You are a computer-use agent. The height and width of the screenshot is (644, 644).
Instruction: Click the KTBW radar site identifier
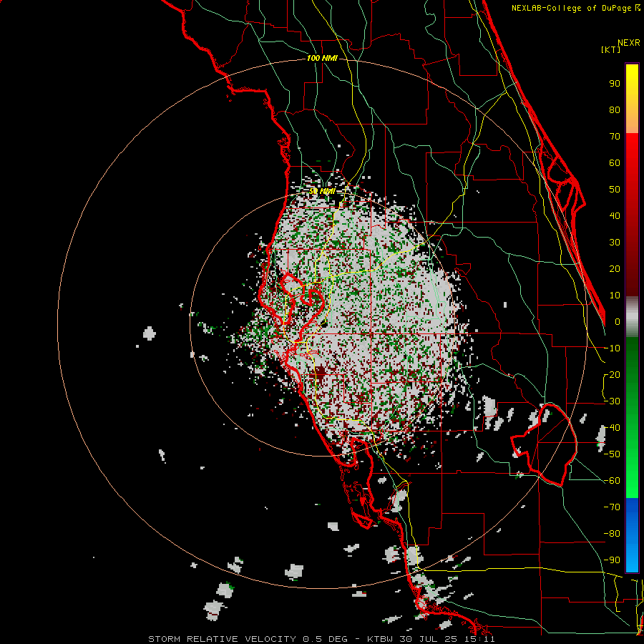[381, 639]
